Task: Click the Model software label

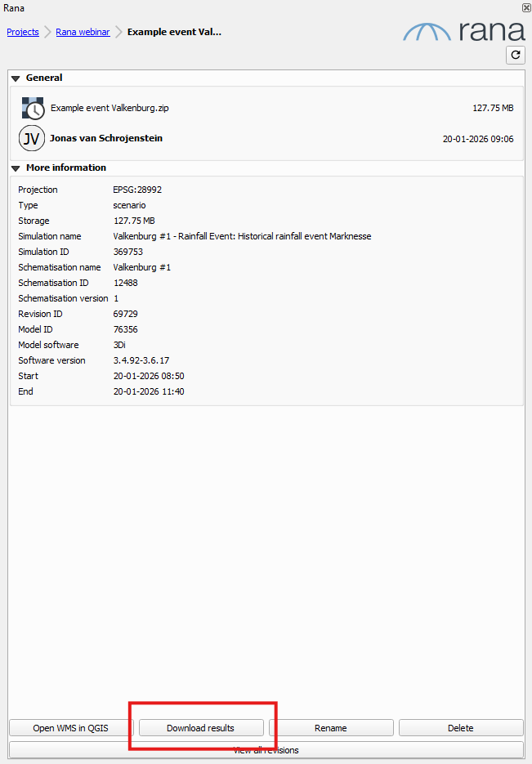Action: 48,345
